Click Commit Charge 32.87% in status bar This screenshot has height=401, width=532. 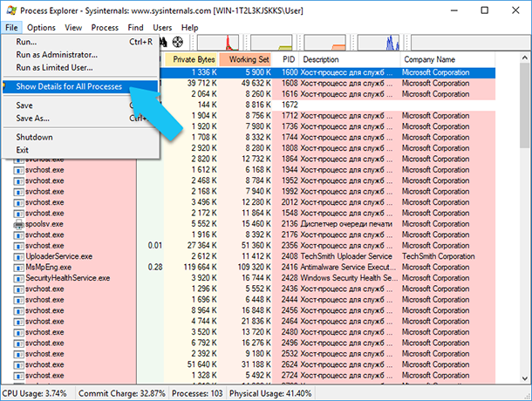pyautogui.click(x=122, y=393)
